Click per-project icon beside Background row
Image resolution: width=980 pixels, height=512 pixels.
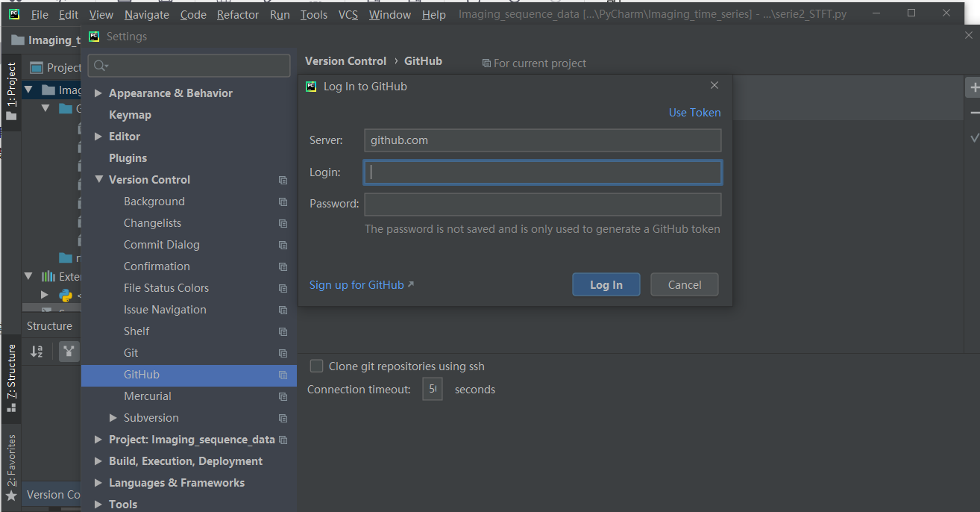click(x=283, y=202)
